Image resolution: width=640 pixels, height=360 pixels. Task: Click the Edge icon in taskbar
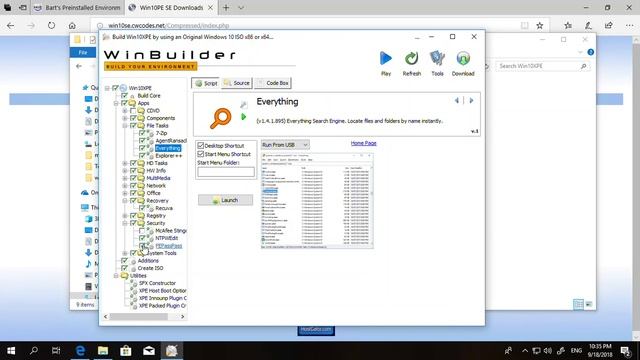80,351
